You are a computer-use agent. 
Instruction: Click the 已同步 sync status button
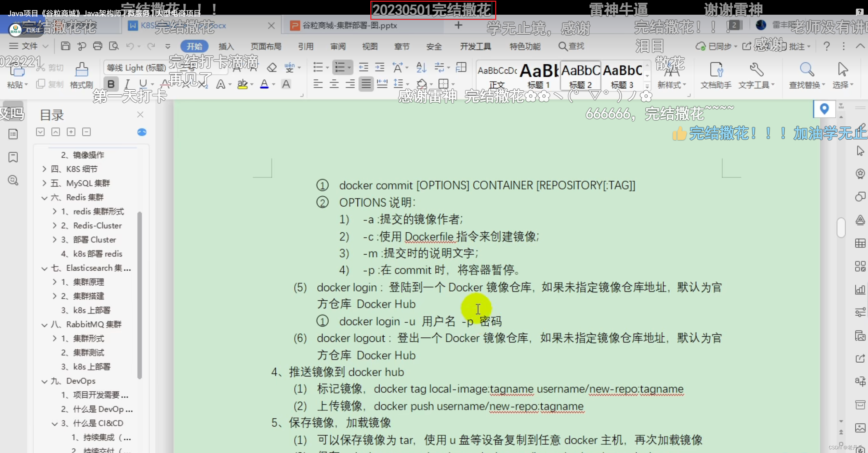(x=716, y=46)
